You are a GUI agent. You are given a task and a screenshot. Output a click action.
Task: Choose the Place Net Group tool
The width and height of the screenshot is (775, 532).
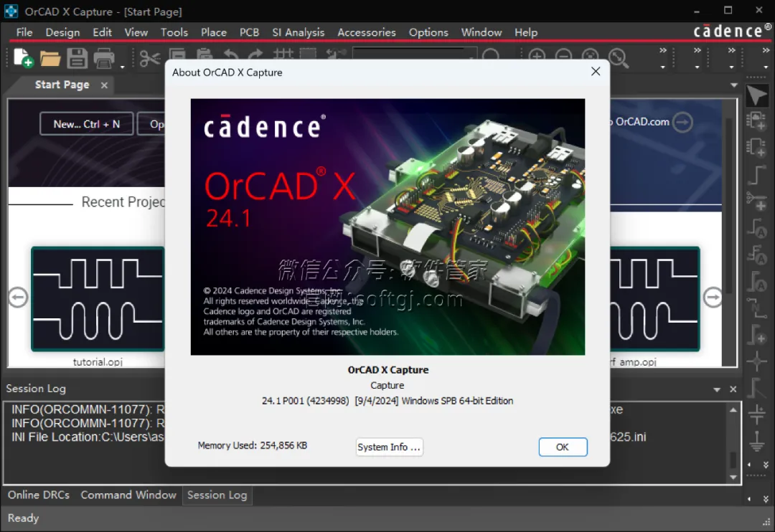[x=757, y=201]
